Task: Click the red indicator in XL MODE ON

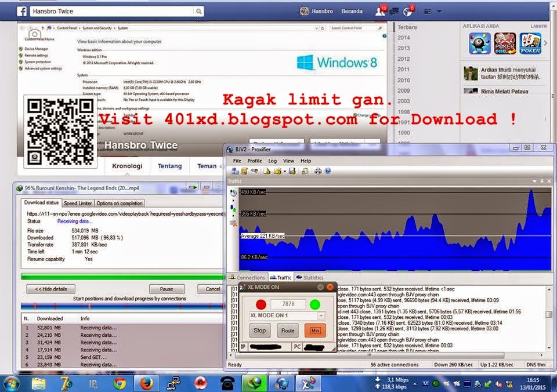Action: 261,304
